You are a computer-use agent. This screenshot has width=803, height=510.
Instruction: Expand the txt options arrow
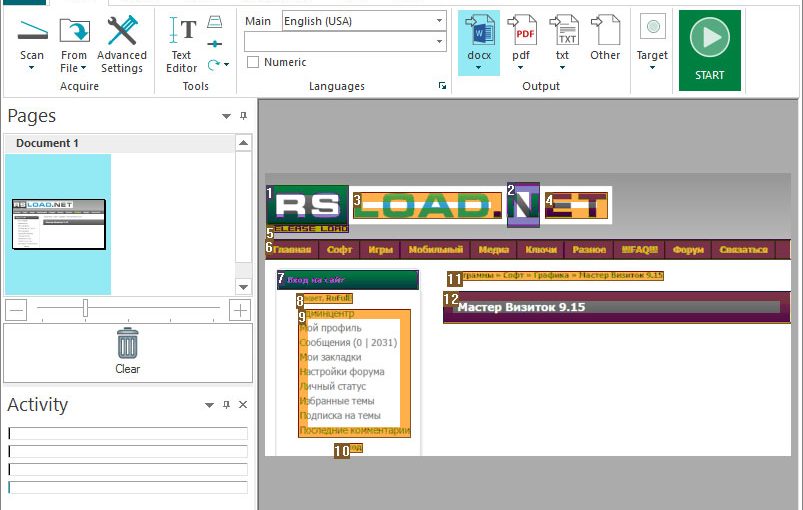[562, 68]
